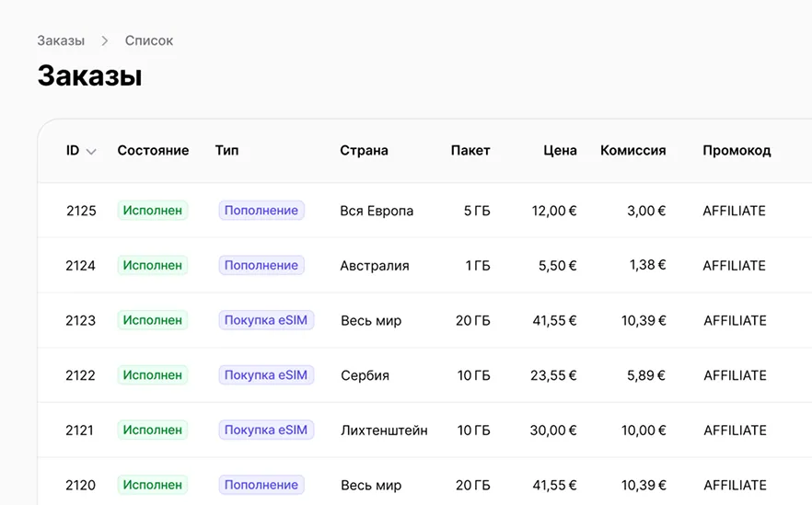This screenshot has height=505, width=812.
Task: Click the Промокод column header
Action: (737, 150)
